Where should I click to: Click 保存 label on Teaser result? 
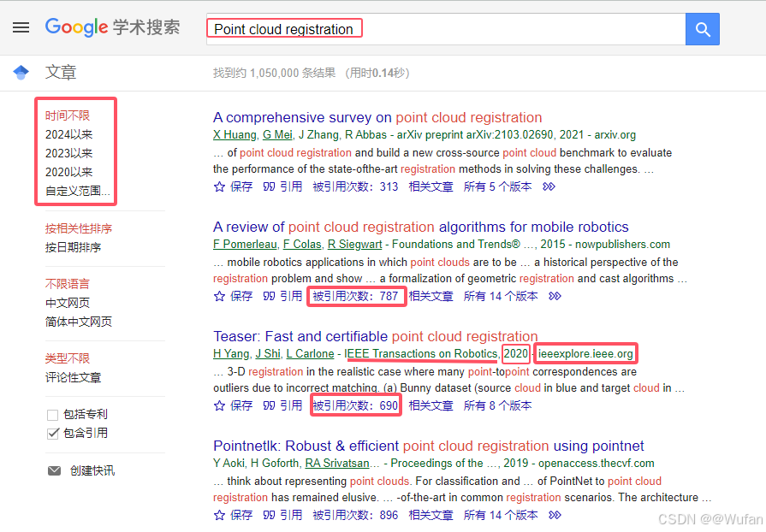click(241, 405)
